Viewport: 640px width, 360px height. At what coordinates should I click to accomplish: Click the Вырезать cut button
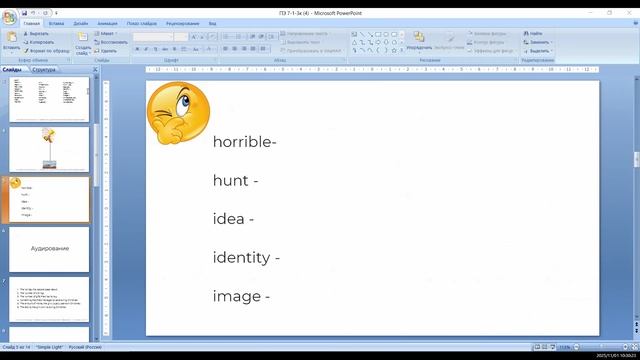pos(37,33)
